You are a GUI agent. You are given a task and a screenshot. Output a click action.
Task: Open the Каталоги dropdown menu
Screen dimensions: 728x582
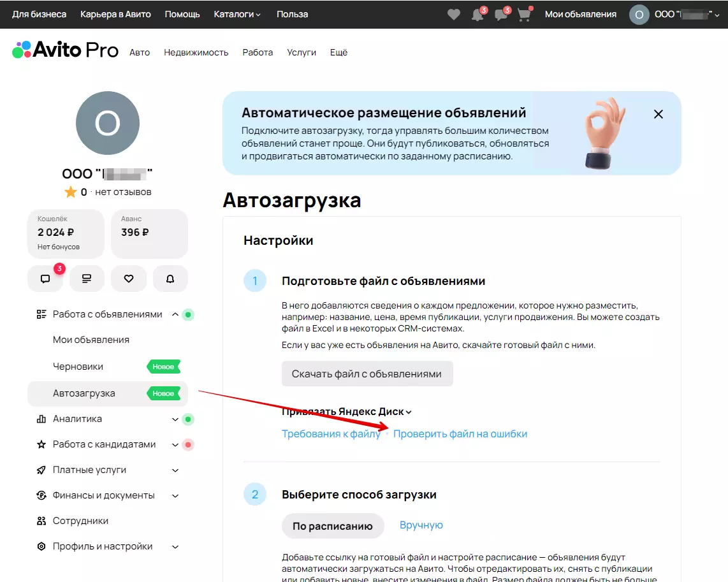[x=237, y=15]
